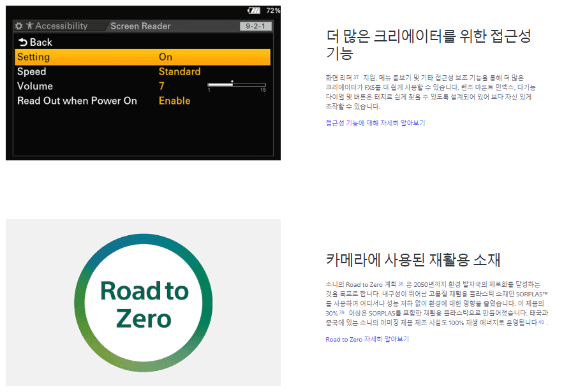The image size is (564, 392).
Task: Select the Speed row label
Action: coord(32,71)
